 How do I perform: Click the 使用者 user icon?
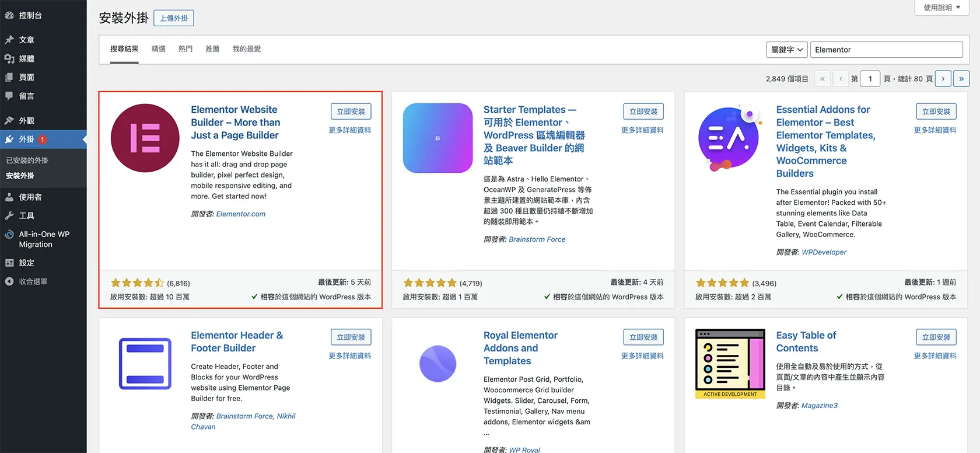[x=9, y=197]
